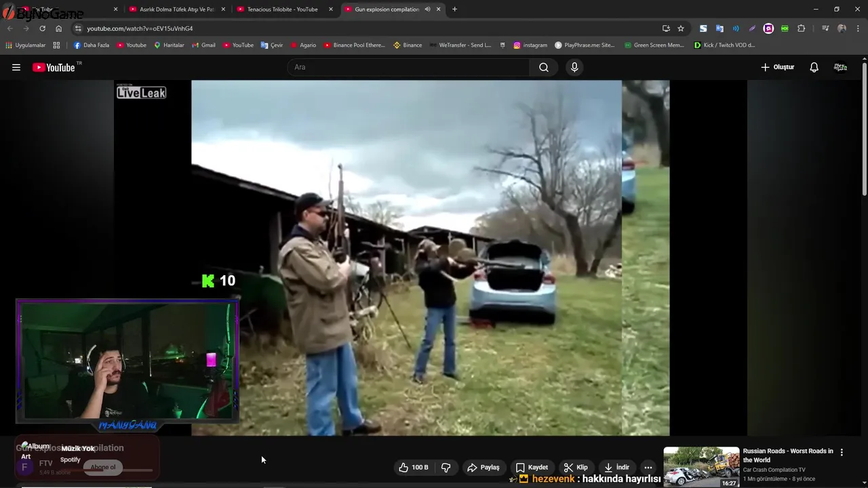Screen dimensions: 868x488
Task: Create a clip with Klip
Action: tap(576, 467)
